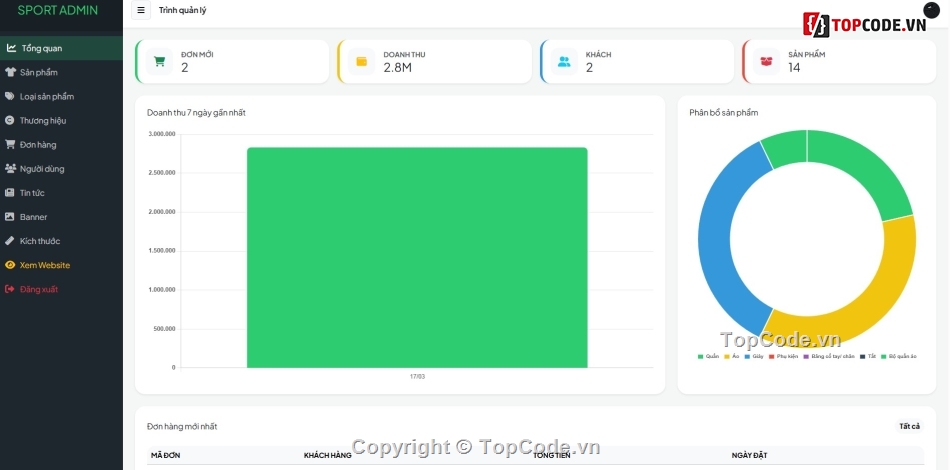Screen dimensions: 950x470
Task: Click the SPORT ADMIN logo text
Action: 58,10
